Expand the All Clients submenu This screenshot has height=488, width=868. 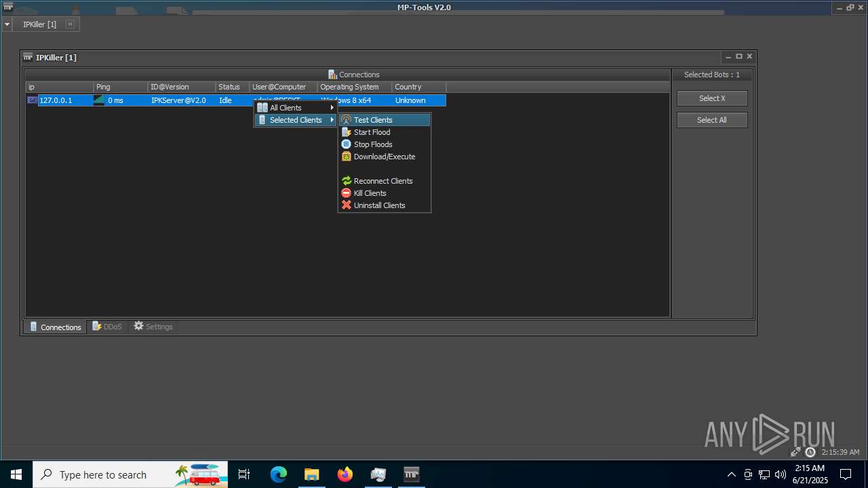pyautogui.click(x=296, y=108)
